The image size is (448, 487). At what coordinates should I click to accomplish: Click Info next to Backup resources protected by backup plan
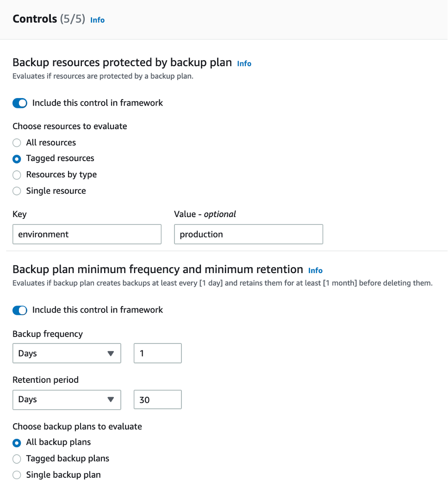tap(244, 63)
